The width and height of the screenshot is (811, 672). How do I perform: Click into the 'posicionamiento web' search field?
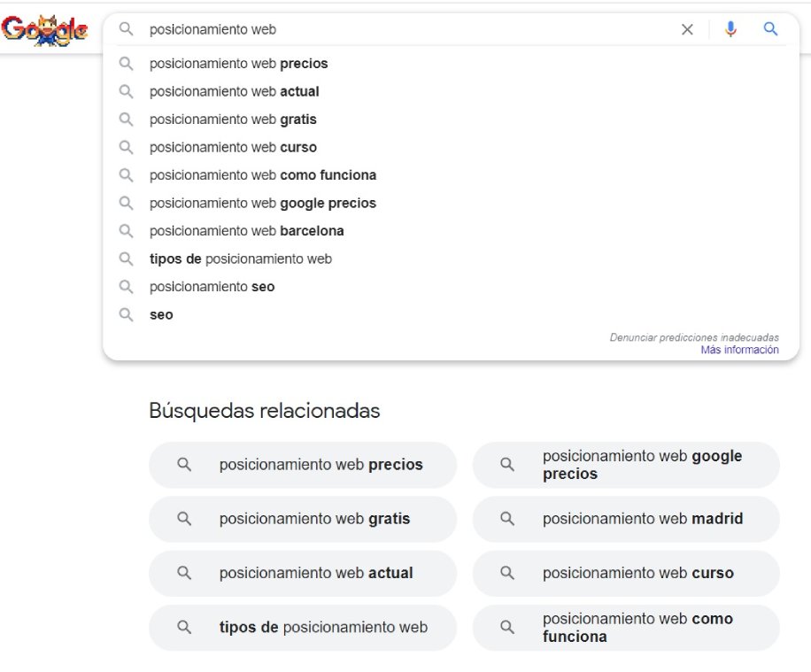coord(409,29)
